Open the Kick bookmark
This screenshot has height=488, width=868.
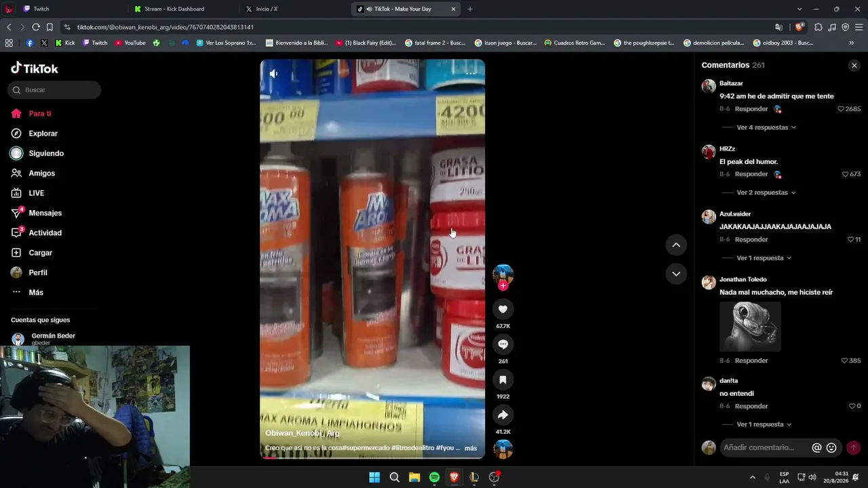point(65,43)
